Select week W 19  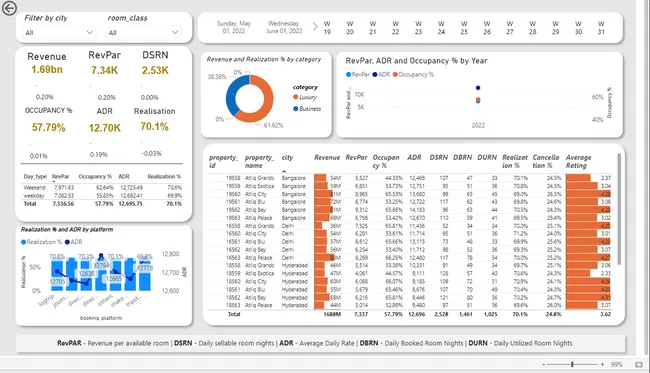tap(327, 28)
